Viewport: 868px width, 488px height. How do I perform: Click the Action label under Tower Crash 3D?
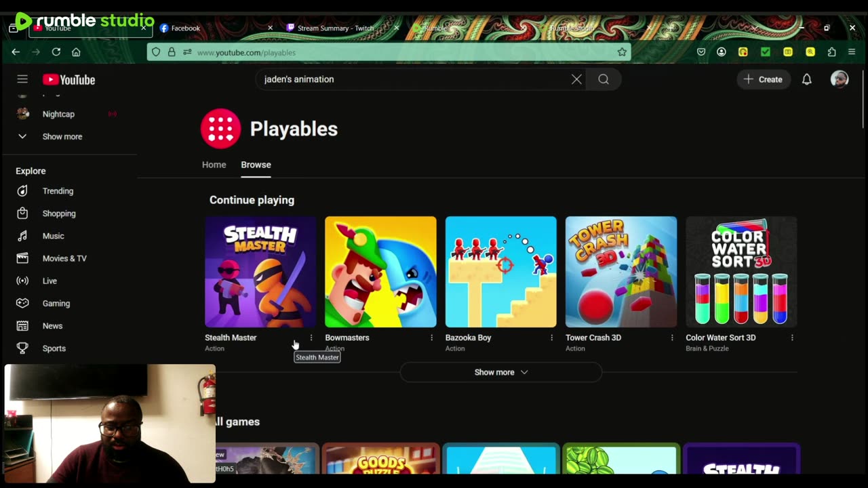(x=575, y=348)
